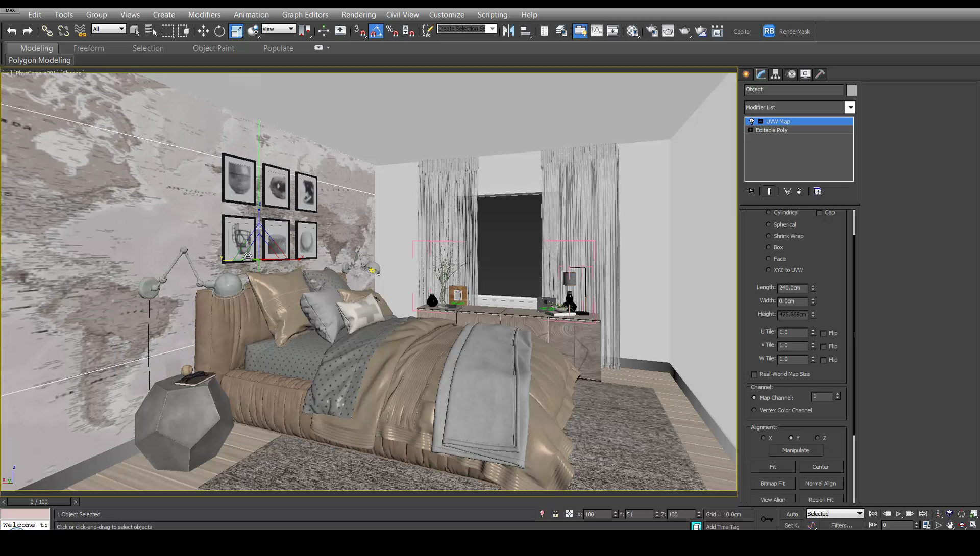This screenshot has width=980, height=556.
Task: Expand the UVW Map modifier entry
Action: [x=761, y=121]
